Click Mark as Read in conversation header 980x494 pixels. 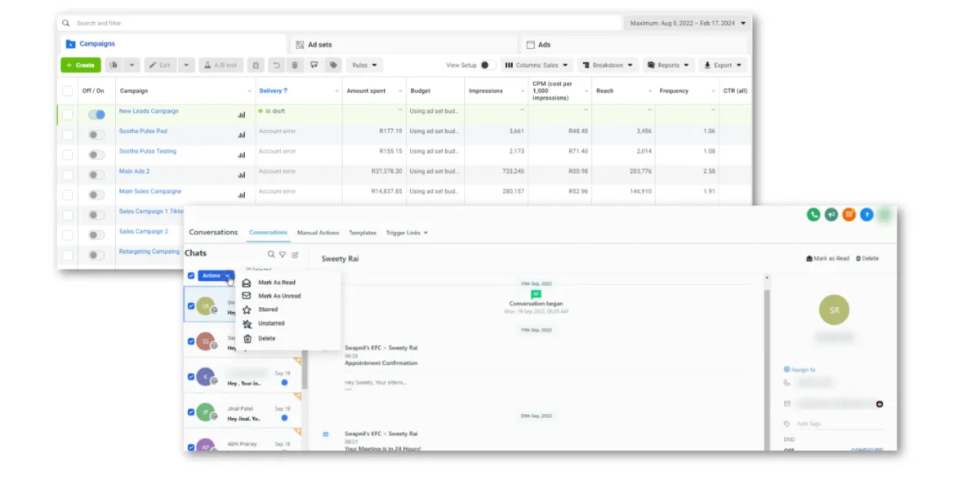(x=828, y=258)
